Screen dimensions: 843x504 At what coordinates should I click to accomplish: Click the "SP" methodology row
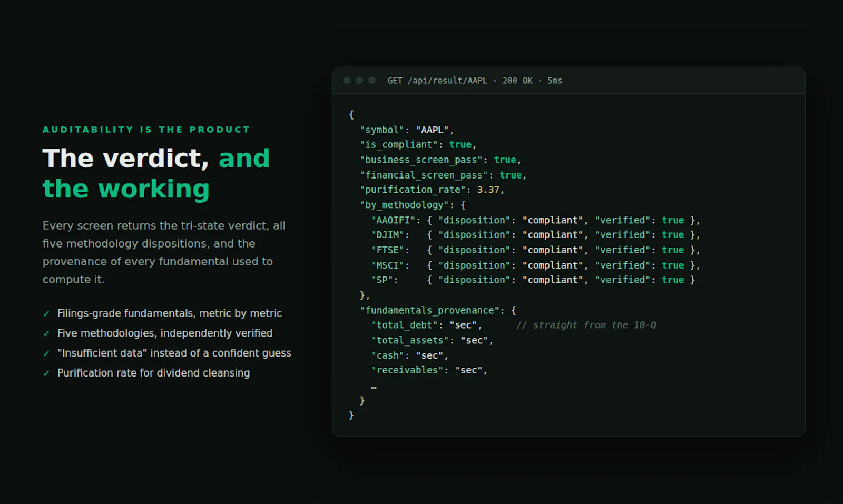click(x=533, y=280)
